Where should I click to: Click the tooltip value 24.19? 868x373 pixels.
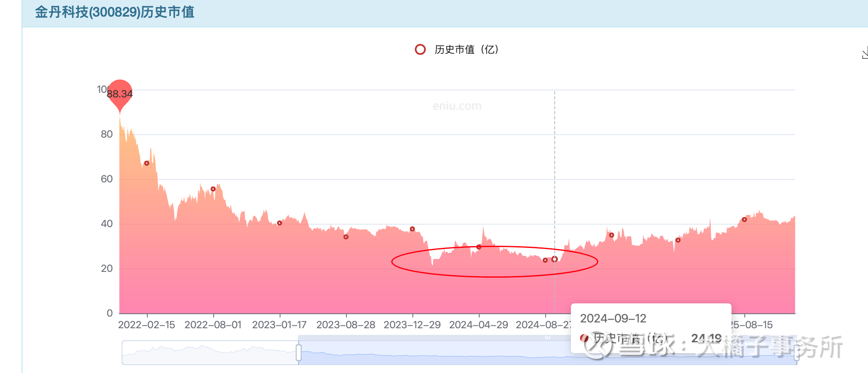[707, 339]
